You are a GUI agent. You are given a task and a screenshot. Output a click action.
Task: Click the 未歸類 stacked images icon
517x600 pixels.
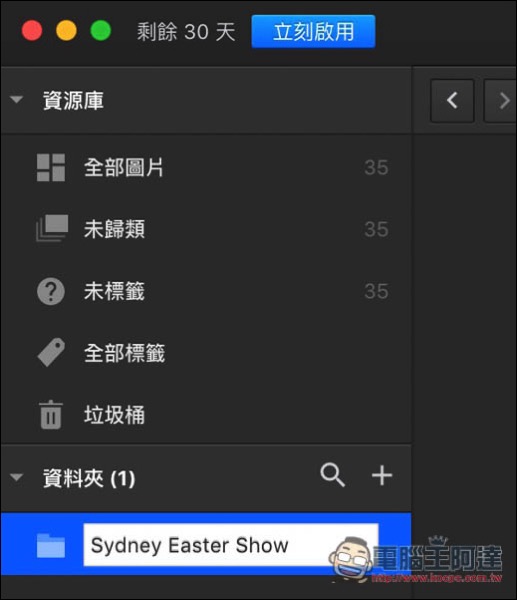point(52,228)
